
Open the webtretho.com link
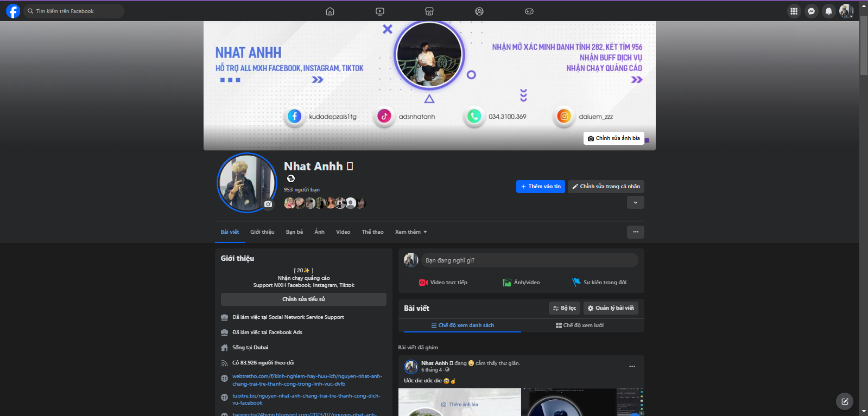[x=307, y=380]
